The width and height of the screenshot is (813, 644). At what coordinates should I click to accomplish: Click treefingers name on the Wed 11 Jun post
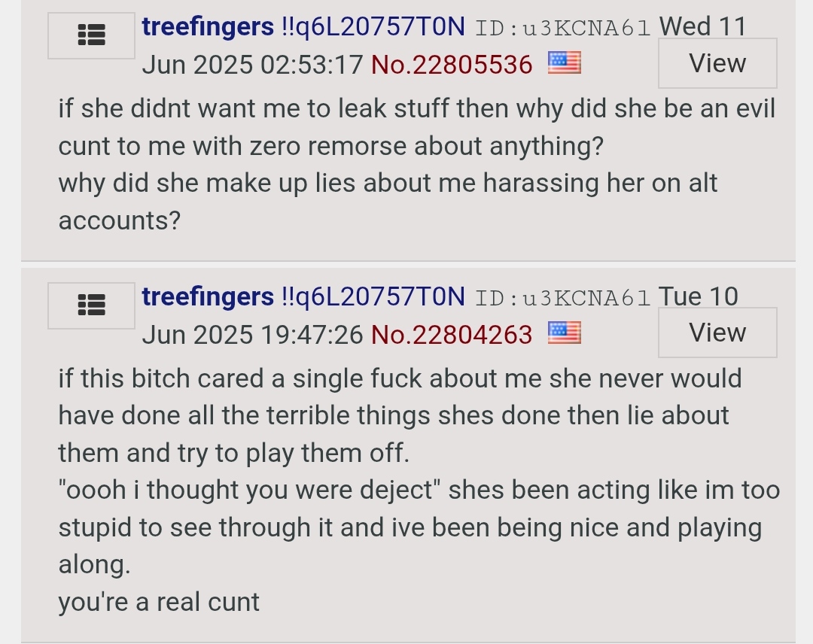coord(208,27)
